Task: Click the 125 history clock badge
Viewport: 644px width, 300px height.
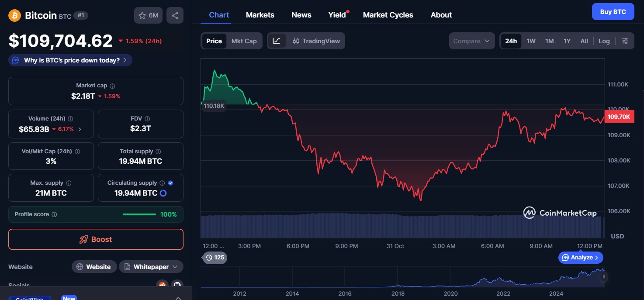Action: 215,258
